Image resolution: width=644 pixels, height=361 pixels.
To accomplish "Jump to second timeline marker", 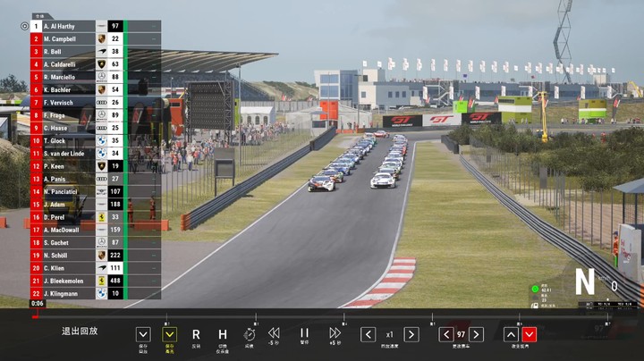I will [x=256, y=317].
